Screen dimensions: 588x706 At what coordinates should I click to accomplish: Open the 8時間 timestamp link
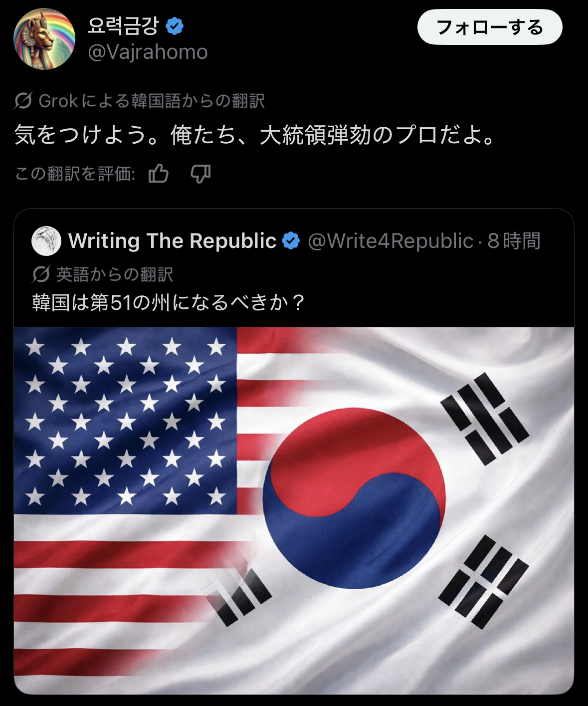tap(514, 241)
